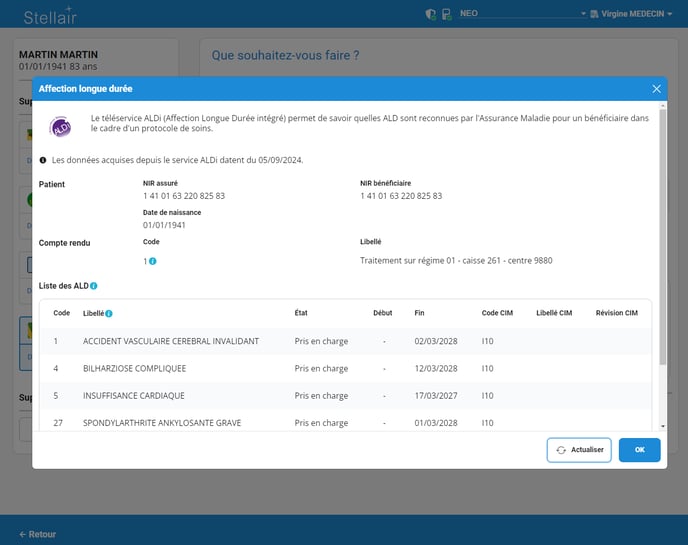This screenshot has width=688, height=545.
Task: Click the Retour link at the bottom
Action: click(38, 534)
